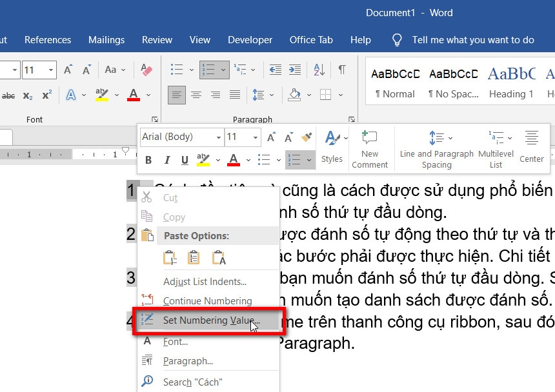Click ribbon Grow Font icon

pos(68,70)
